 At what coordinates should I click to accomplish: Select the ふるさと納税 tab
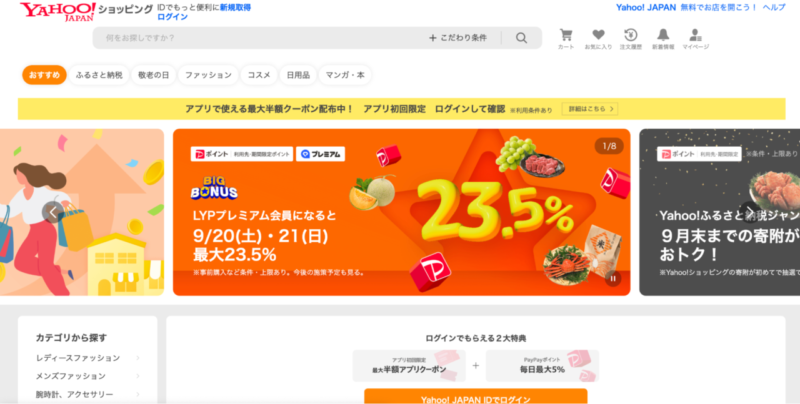99,75
